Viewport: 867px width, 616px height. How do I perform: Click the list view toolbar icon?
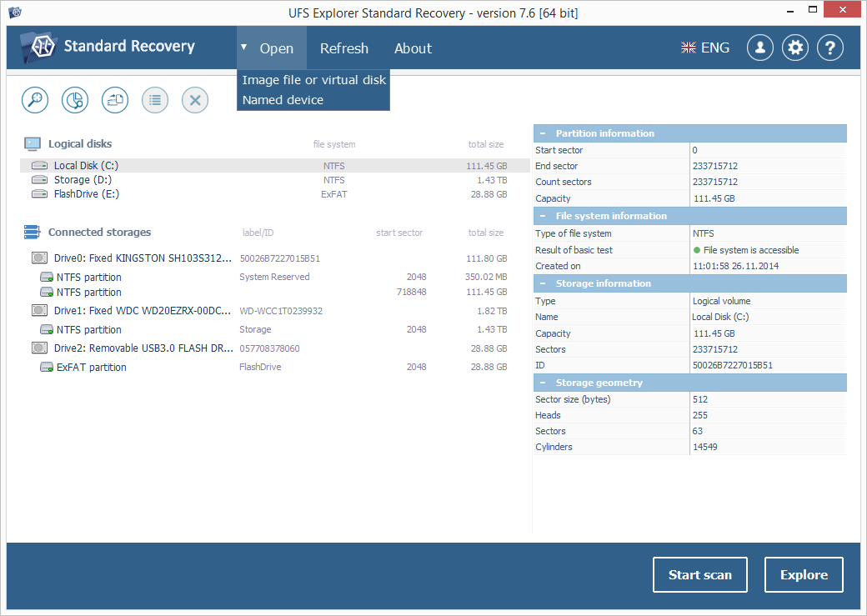(x=155, y=100)
